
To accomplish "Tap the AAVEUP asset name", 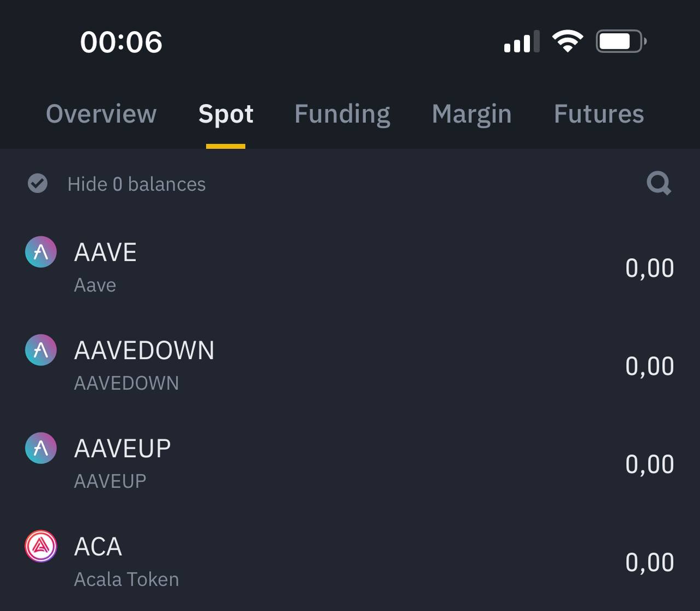I will pos(122,449).
